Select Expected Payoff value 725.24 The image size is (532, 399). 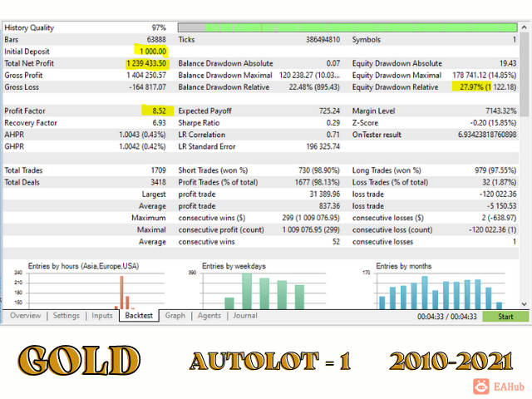pos(329,111)
